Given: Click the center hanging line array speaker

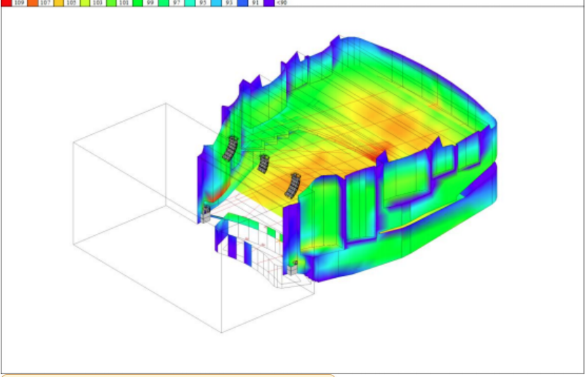Looking at the screenshot, I should point(263,164).
